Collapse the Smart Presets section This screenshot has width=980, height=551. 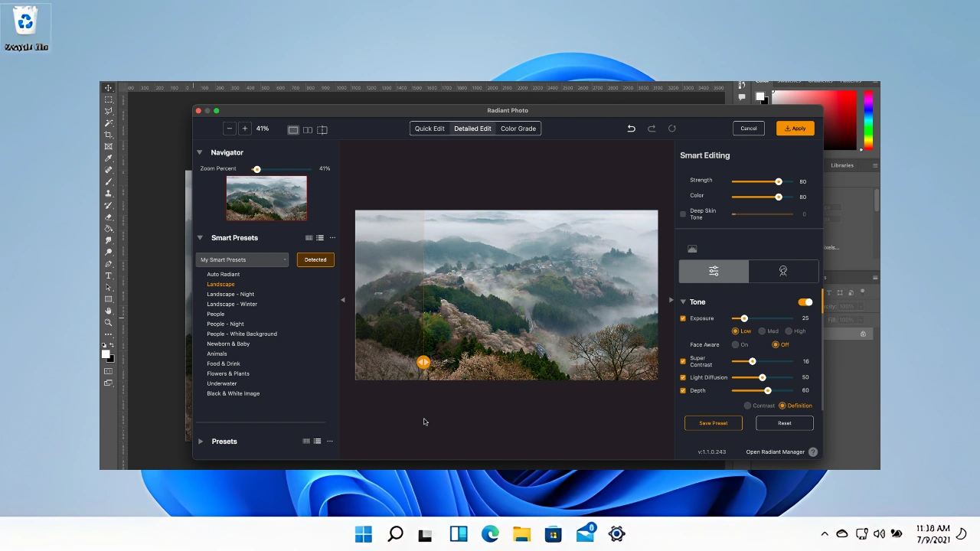click(x=200, y=238)
